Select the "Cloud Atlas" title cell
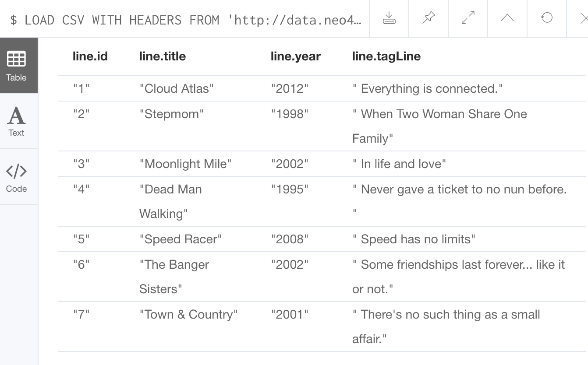The width and height of the screenshot is (588, 365). click(177, 89)
